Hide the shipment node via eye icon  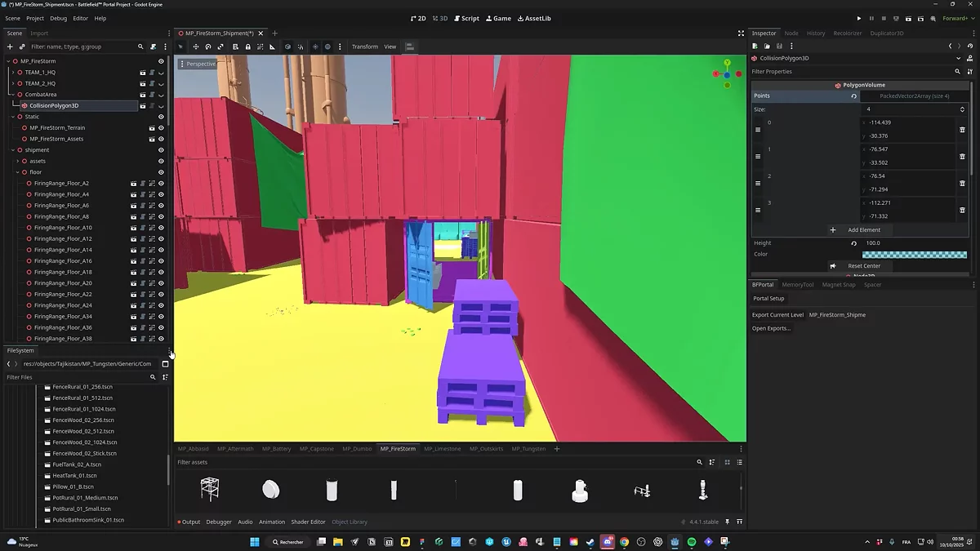click(161, 150)
